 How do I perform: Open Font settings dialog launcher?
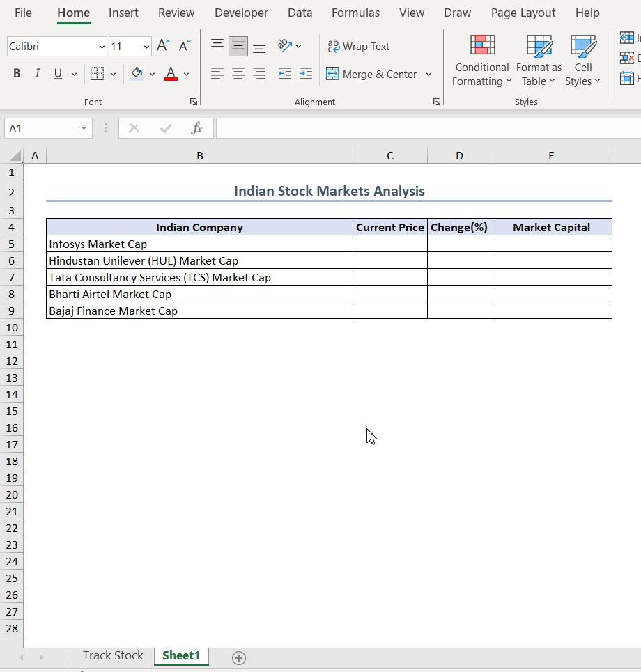tap(194, 102)
